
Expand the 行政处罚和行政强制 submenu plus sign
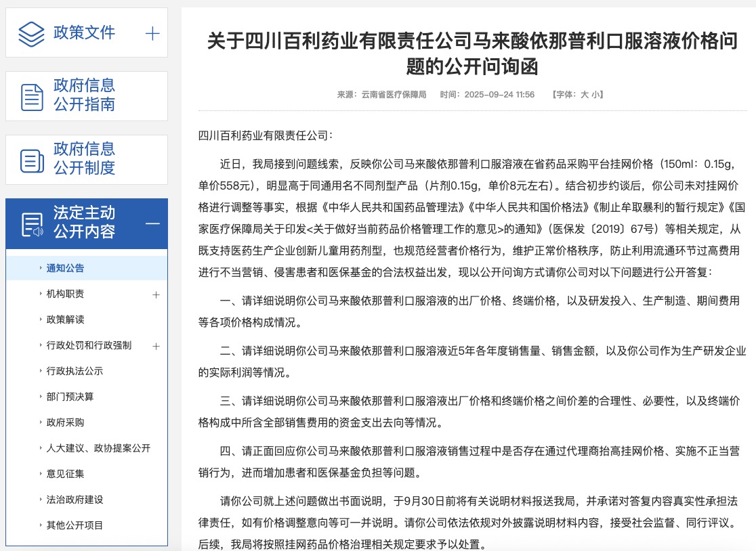[x=156, y=346]
